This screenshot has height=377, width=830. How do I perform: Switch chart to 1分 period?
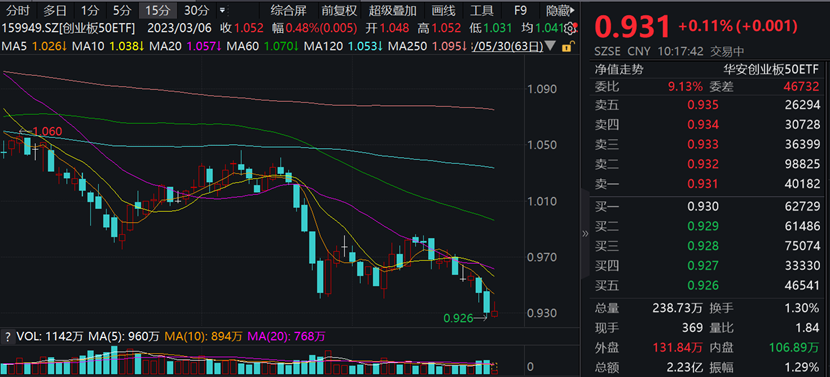(90, 10)
